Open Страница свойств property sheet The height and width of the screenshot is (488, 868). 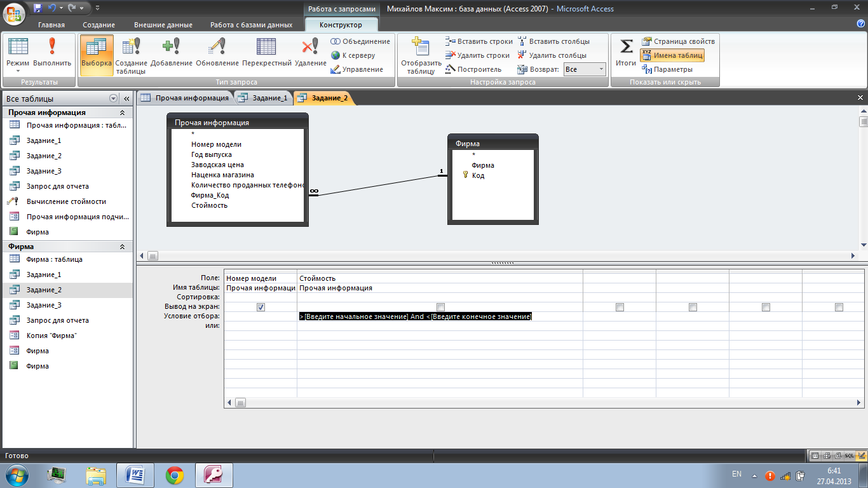click(678, 41)
